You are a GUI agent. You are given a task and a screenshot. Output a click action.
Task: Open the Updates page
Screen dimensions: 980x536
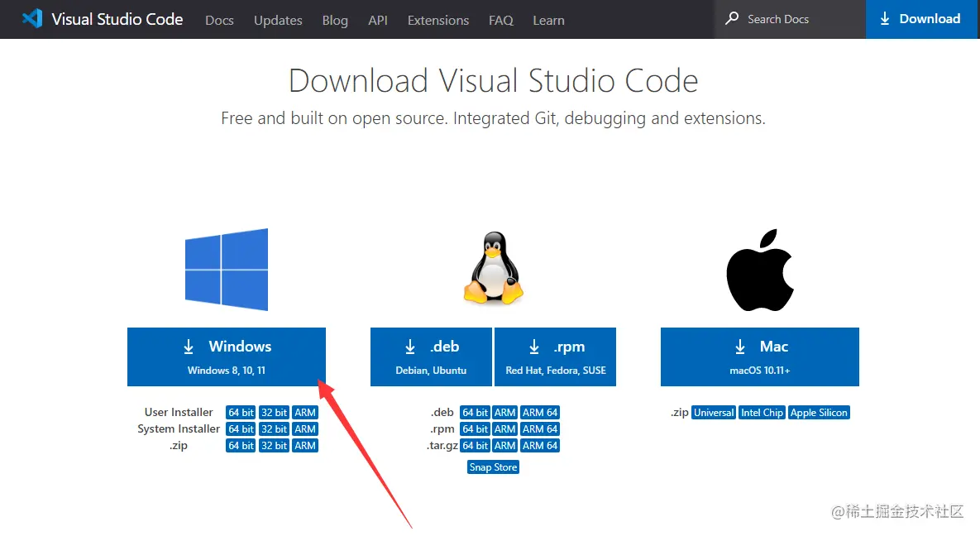point(278,20)
